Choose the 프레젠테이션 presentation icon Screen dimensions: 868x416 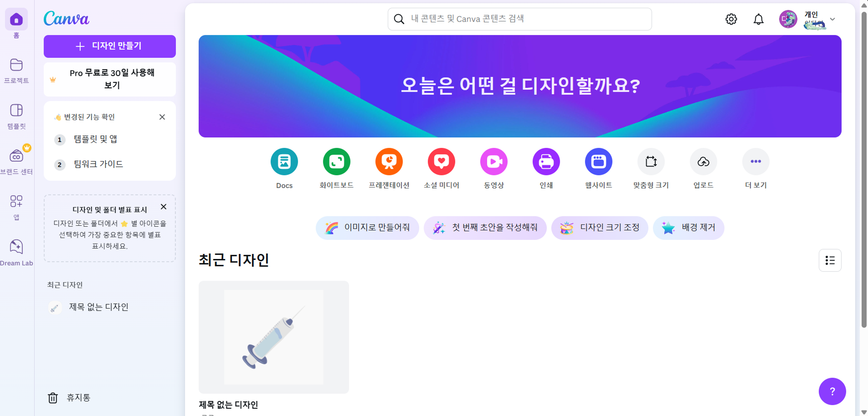(x=389, y=162)
